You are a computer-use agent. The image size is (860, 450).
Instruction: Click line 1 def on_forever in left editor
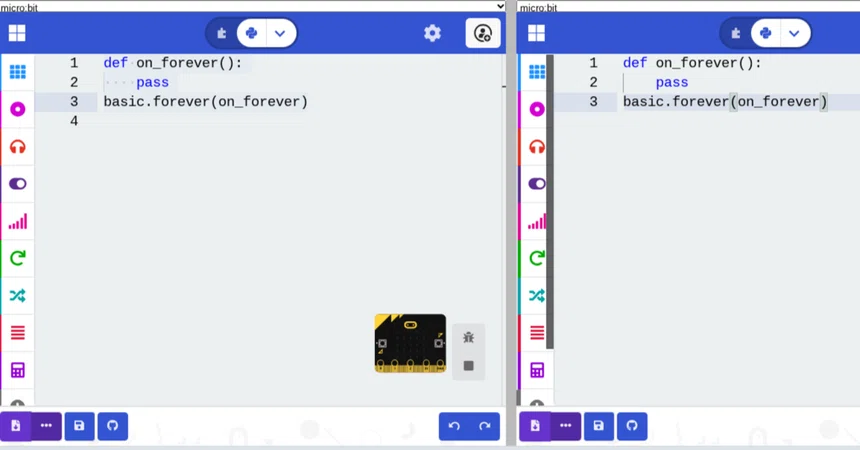tap(173, 63)
